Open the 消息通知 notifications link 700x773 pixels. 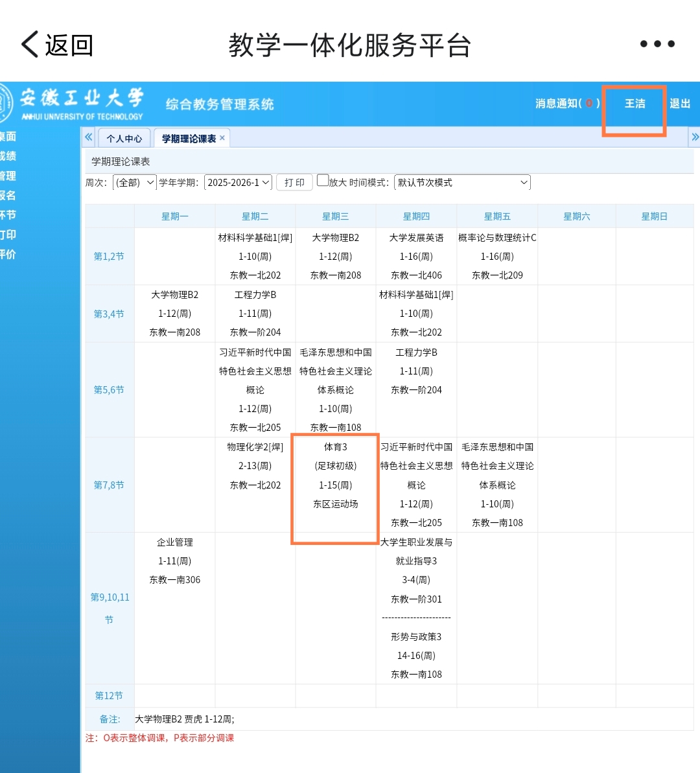pos(567,104)
